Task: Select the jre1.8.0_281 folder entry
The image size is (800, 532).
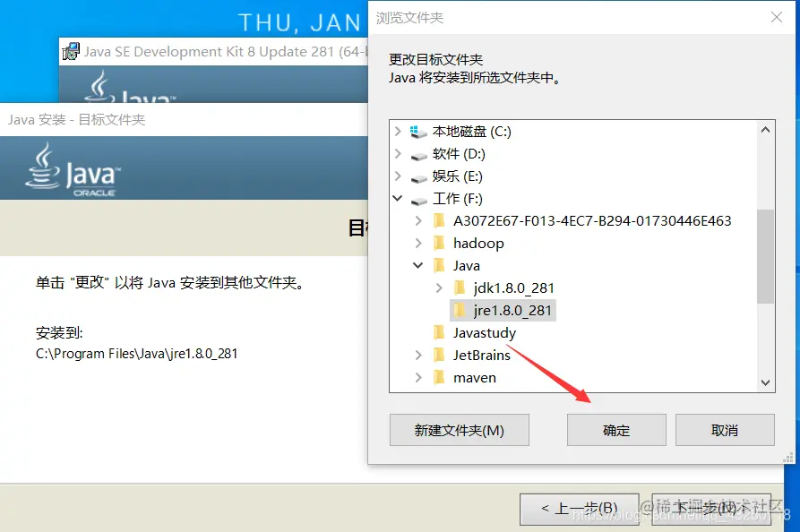Action: [503, 310]
